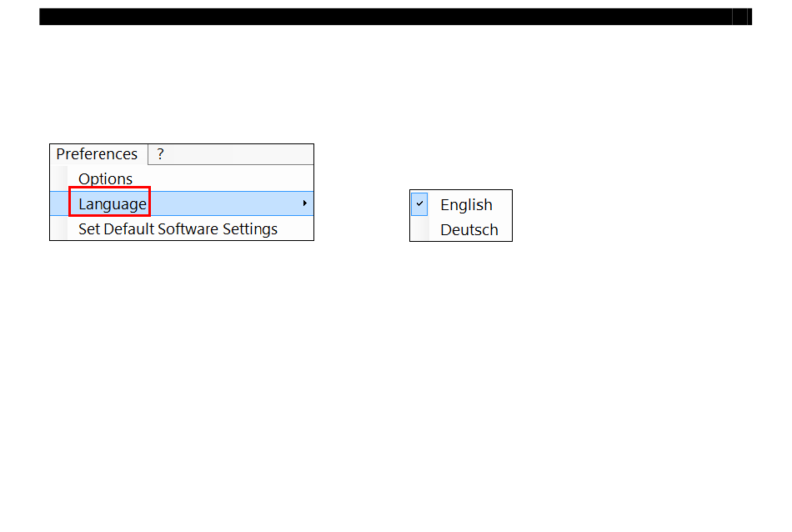Select English language option
Viewport: 792px width, 532px height.
(461, 204)
